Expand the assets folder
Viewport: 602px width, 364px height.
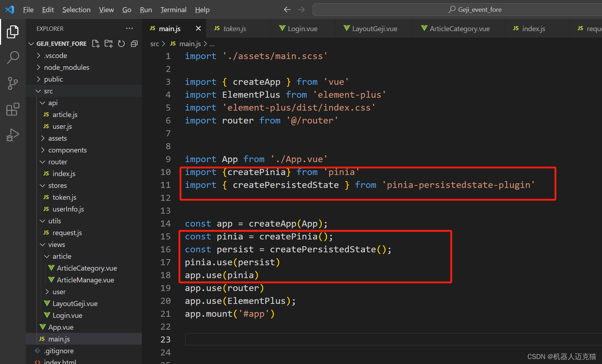[57, 138]
